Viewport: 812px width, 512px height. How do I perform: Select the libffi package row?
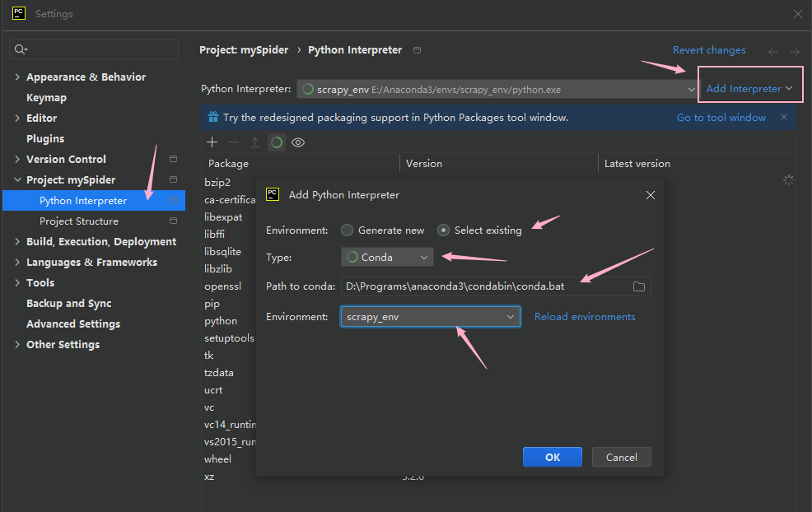point(214,235)
